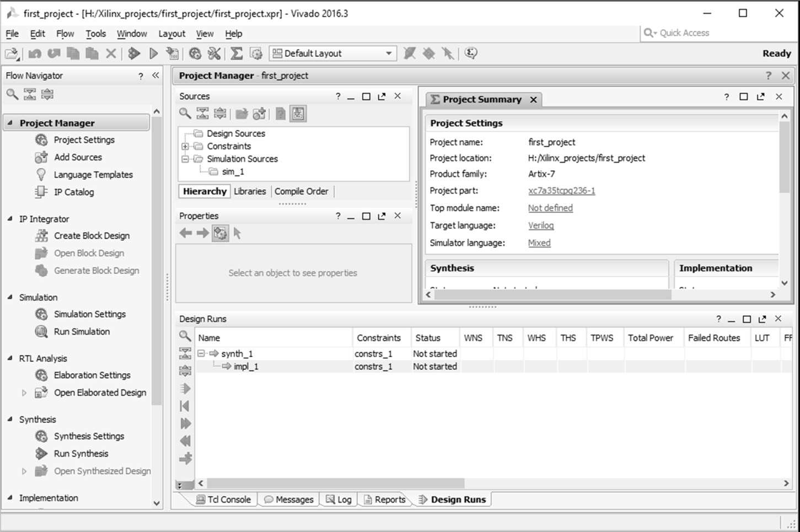This screenshot has height=532, width=800.
Task: Toggle the highlighted Sources toolbar button
Action: pos(298,114)
